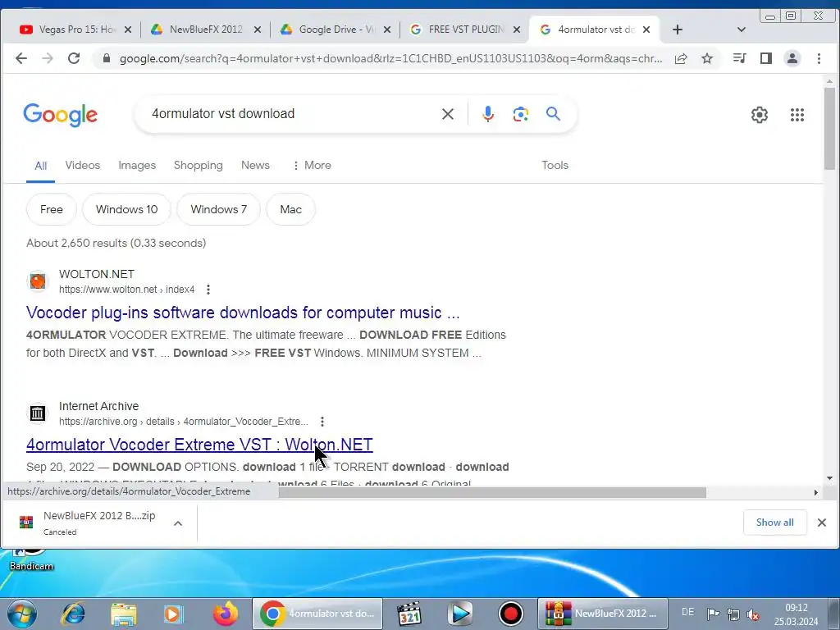Viewport: 840px width, 630px height.
Task: Apply the Windows 10 filter chip
Action: (x=127, y=209)
